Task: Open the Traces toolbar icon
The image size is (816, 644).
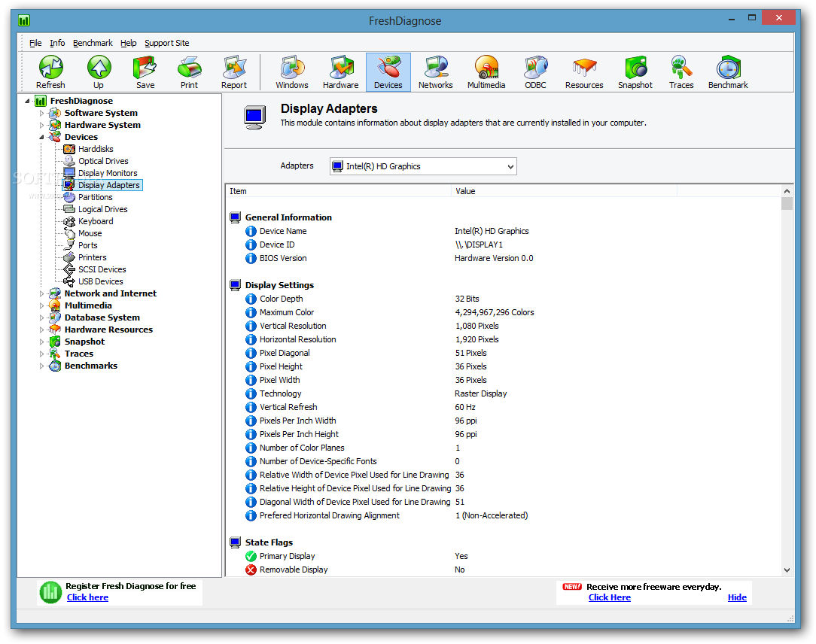Action: (681, 72)
